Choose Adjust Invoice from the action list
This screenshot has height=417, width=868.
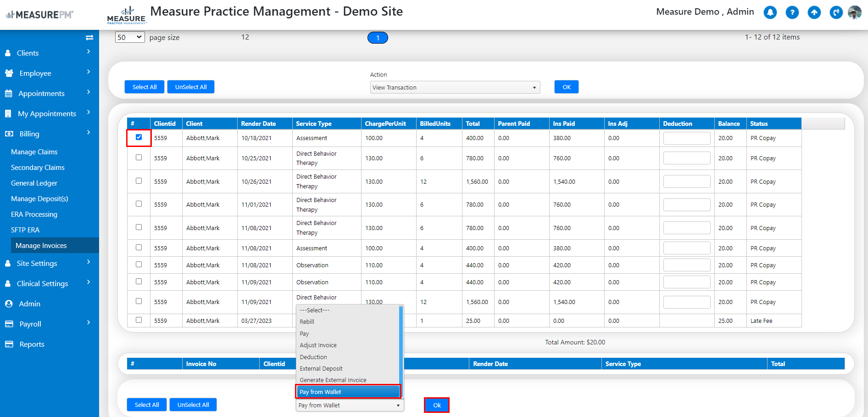348,345
